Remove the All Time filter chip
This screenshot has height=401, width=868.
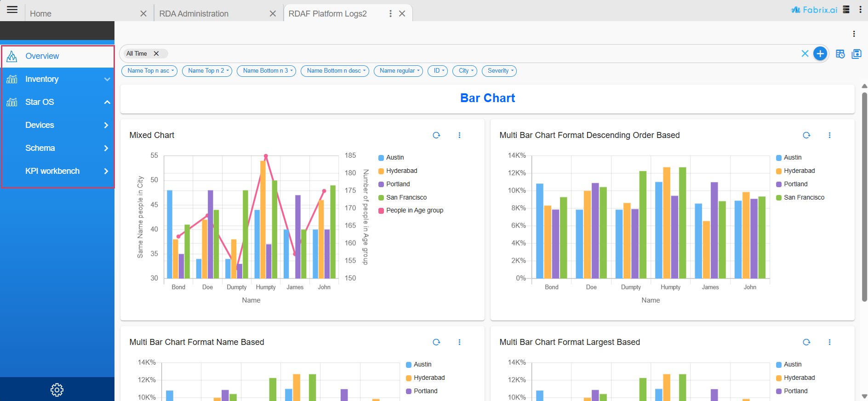(156, 54)
